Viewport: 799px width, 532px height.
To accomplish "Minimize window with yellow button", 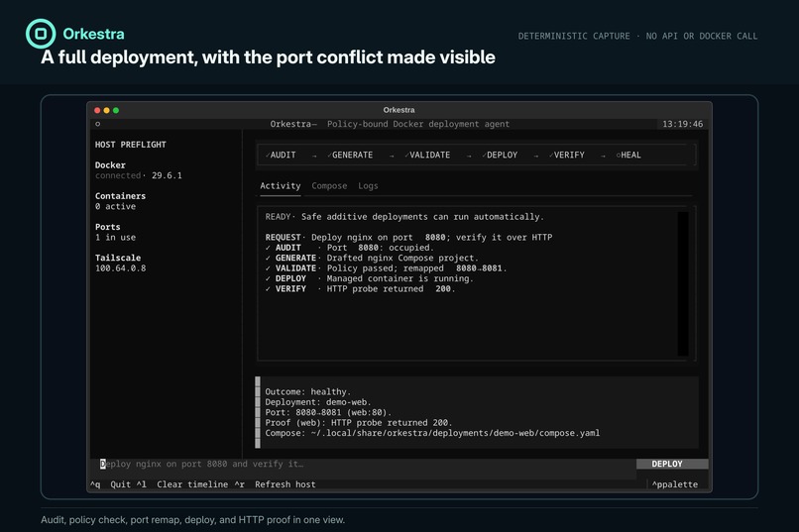I will [106, 110].
